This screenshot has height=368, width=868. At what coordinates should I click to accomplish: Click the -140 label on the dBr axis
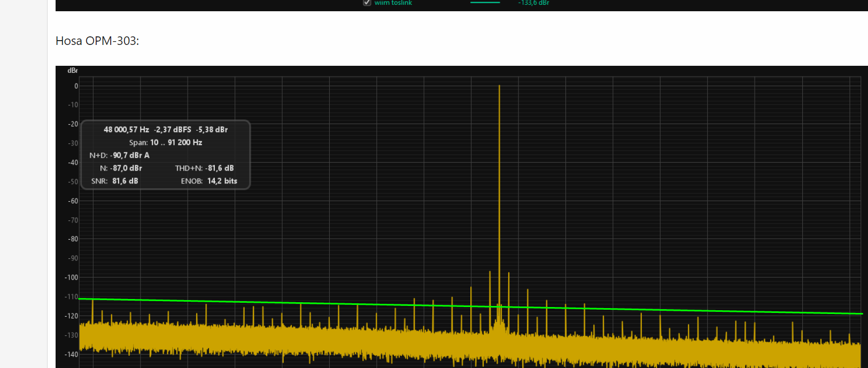point(72,354)
